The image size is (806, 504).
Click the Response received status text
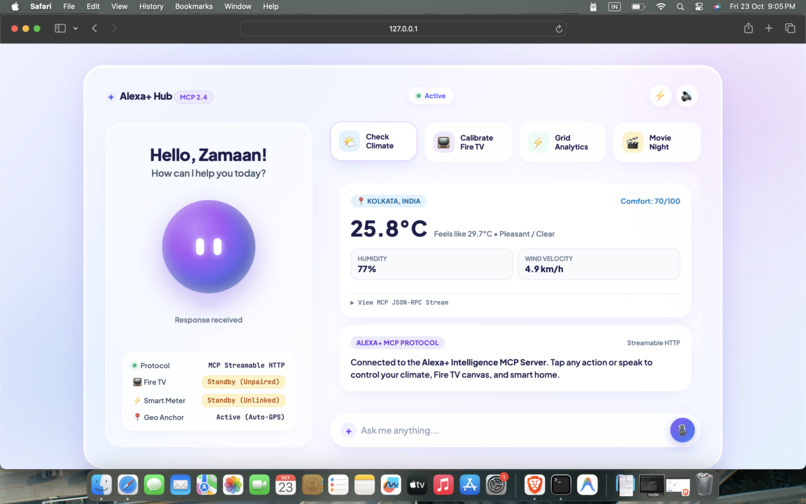(x=208, y=320)
